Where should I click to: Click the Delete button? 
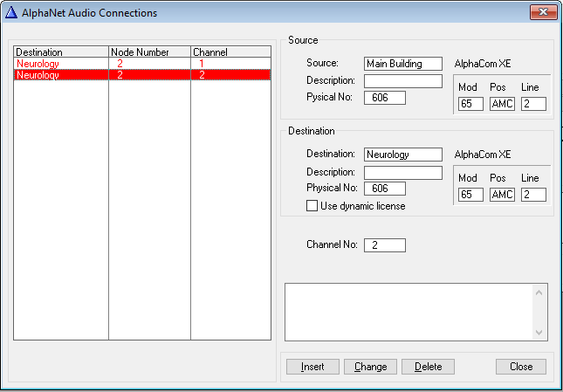tap(428, 367)
